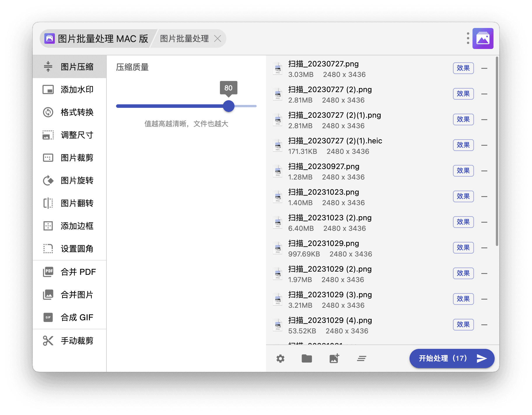Remove 扫描_20231029 (3).png with minus icon
The height and width of the screenshot is (415, 532).
pos(484,299)
